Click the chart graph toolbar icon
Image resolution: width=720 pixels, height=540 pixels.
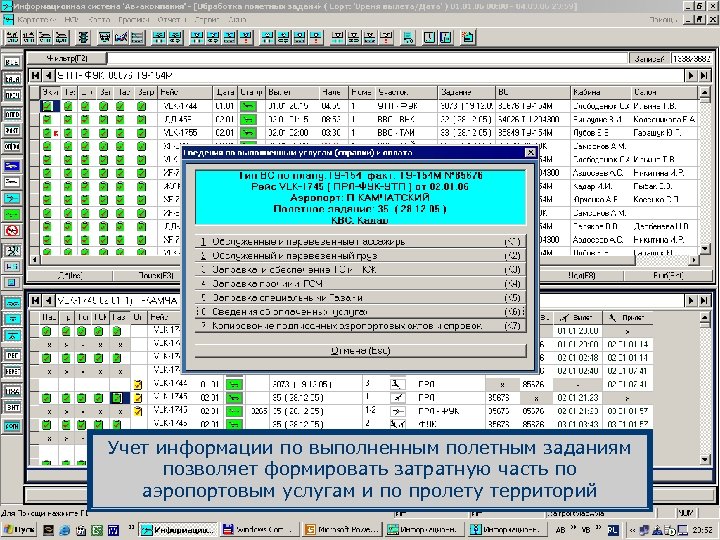[121, 37]
